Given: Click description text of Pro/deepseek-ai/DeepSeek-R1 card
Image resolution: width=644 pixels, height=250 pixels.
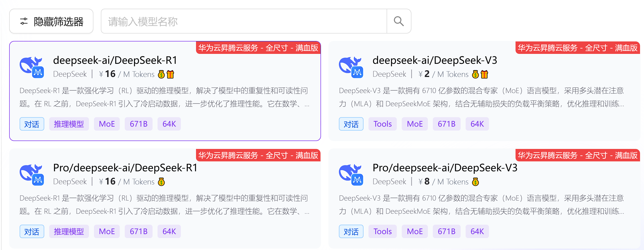Looking at the screenshot, I should pyautogui.click(x=164, y=205).
